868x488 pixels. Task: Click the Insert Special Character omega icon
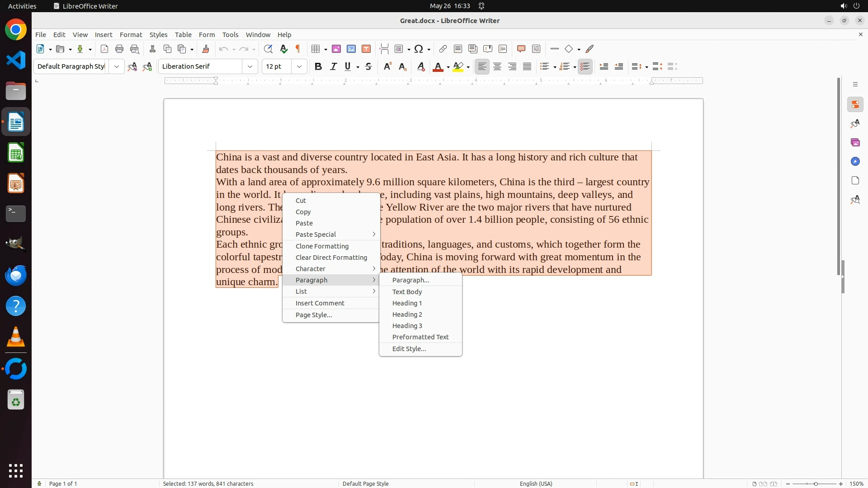419,49
